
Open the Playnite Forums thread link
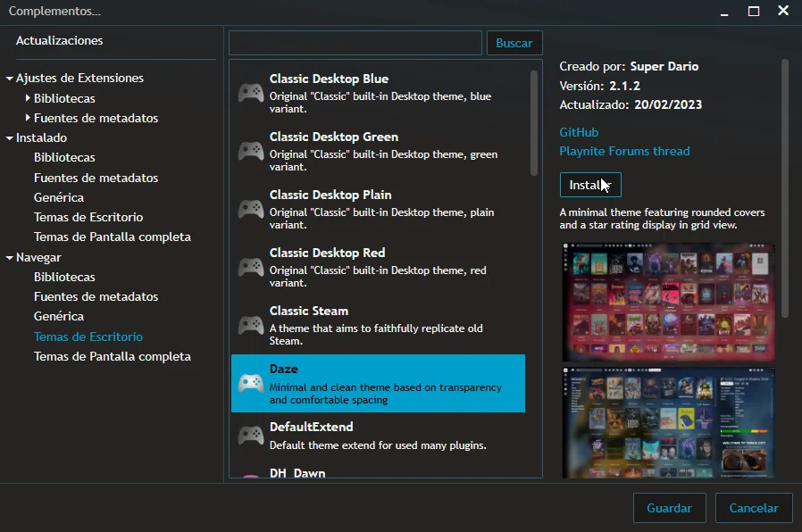tap(624, 151)
